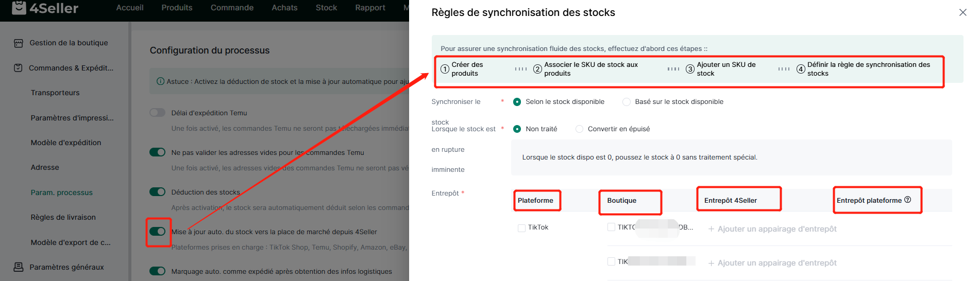Open Règles de livraison in sidebar
This screenshot has height=281, width=980.
(63, 217)
